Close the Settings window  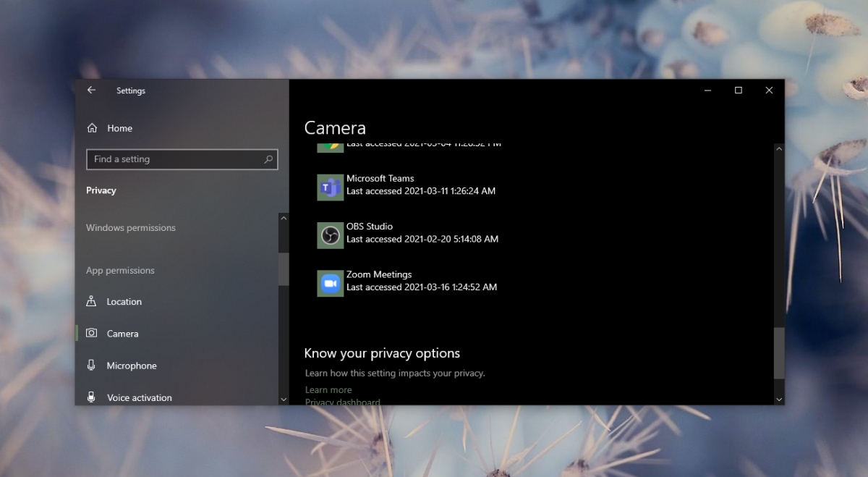pos(769,90)
